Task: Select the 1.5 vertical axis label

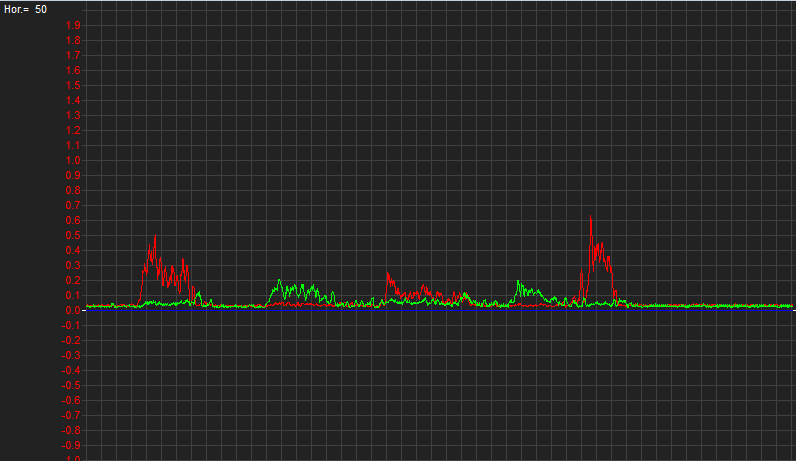Action: [75, 85]
